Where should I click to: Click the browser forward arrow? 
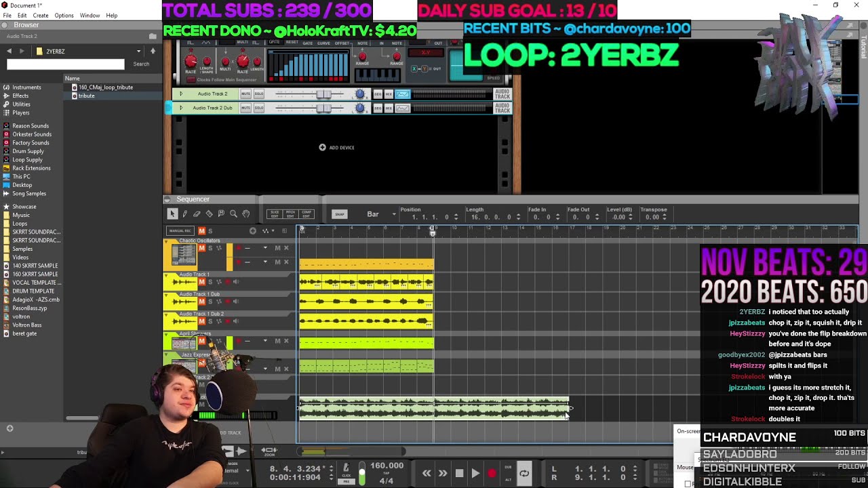[x=21, y=52]
